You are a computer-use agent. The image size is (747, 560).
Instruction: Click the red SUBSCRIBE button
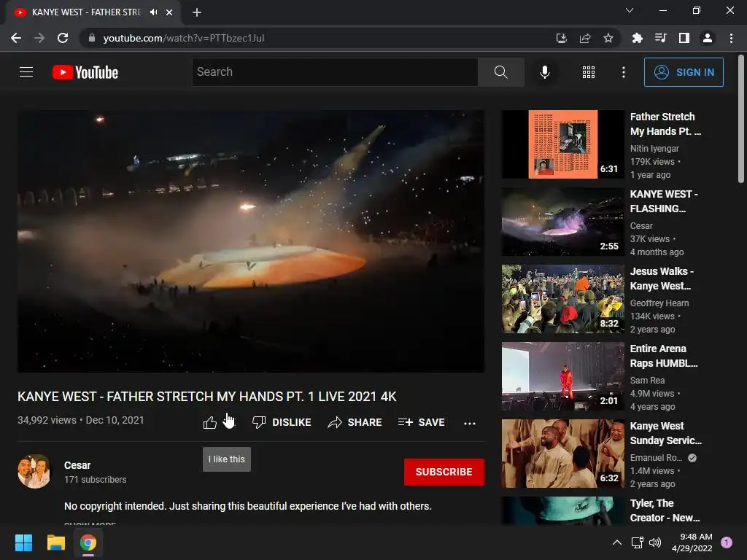[444, 472]
